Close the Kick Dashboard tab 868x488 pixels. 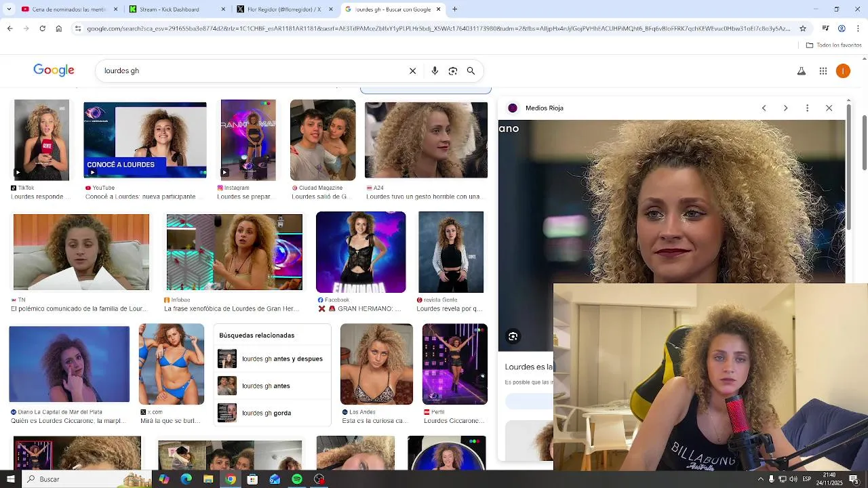223,9
